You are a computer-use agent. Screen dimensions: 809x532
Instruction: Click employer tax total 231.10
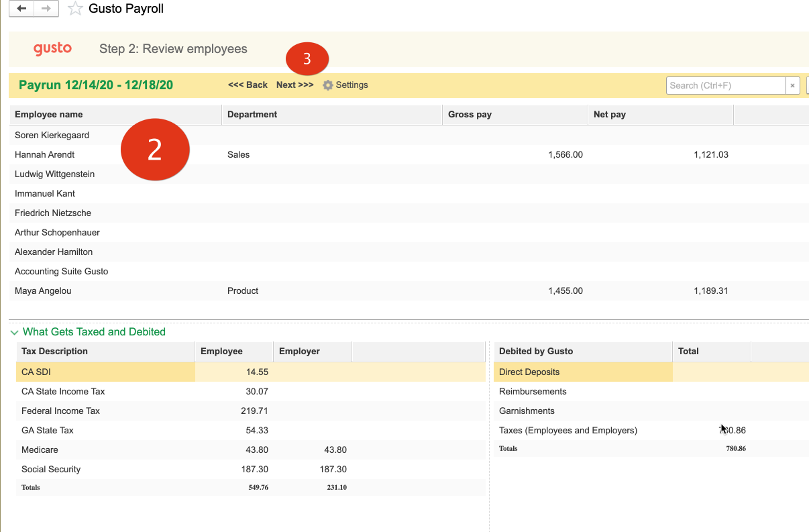(x=337, y=488)
